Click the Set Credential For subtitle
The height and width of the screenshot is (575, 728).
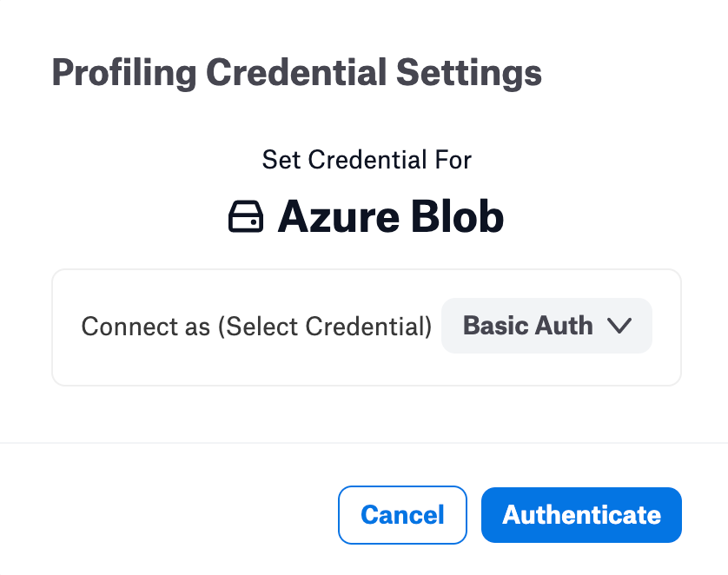click(367, 160)
